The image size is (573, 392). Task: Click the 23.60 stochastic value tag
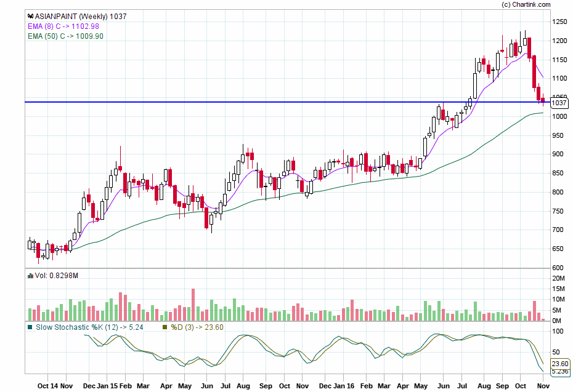click(x=560, y=364)
